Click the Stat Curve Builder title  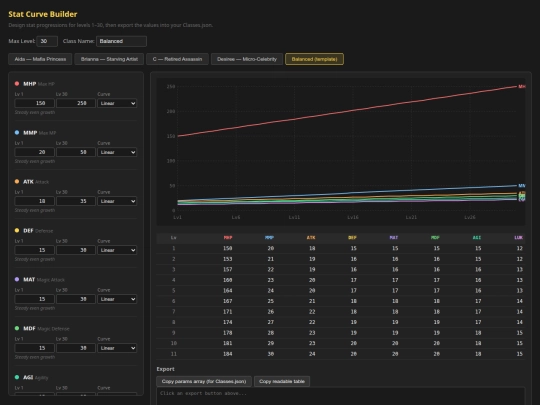pyautogui.click(x=43, y=14)
